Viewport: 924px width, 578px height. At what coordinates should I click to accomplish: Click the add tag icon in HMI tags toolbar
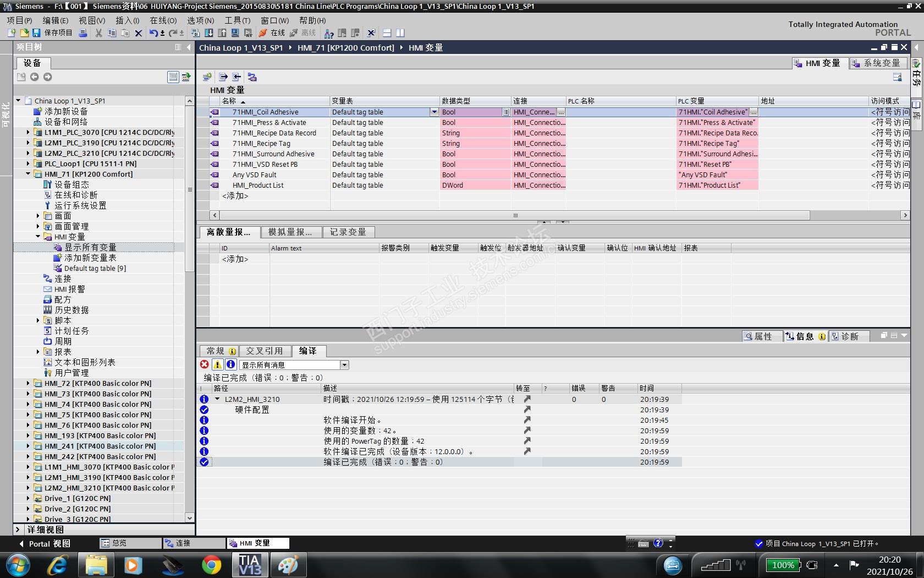207,77
